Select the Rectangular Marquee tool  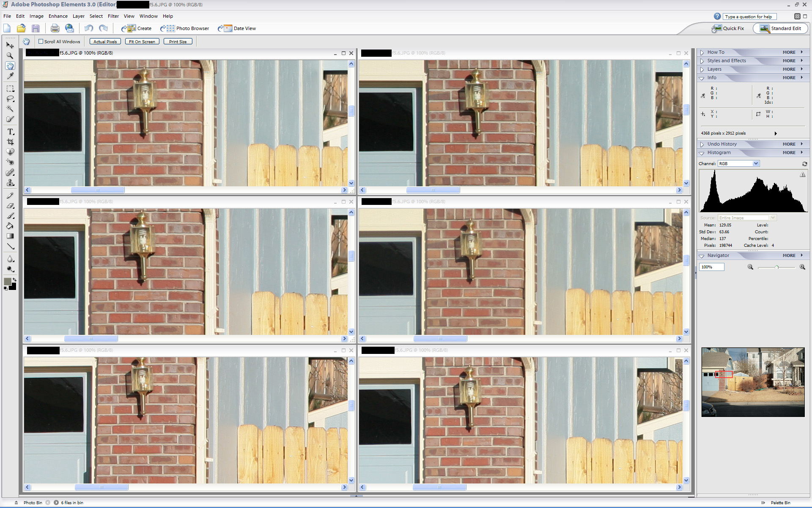click(10, 88)
